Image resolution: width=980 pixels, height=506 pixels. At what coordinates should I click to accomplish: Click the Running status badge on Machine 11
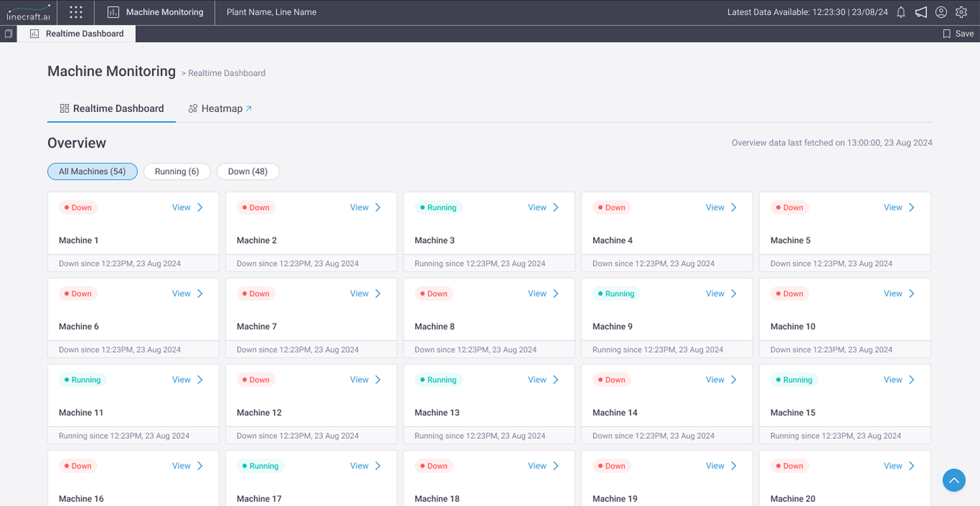click(83, 379)
